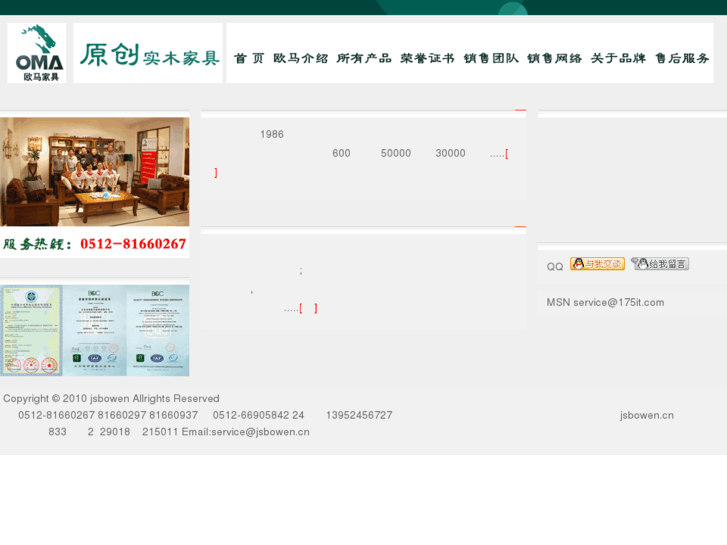Viewport: 727px width, 545px height.
Task: Click the jsbowen.cn footer link
Action: tap(647, 415)
